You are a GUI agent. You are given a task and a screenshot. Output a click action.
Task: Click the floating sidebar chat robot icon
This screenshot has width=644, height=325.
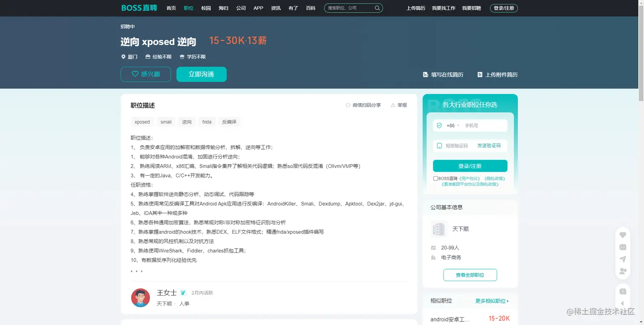click(623, 247)
